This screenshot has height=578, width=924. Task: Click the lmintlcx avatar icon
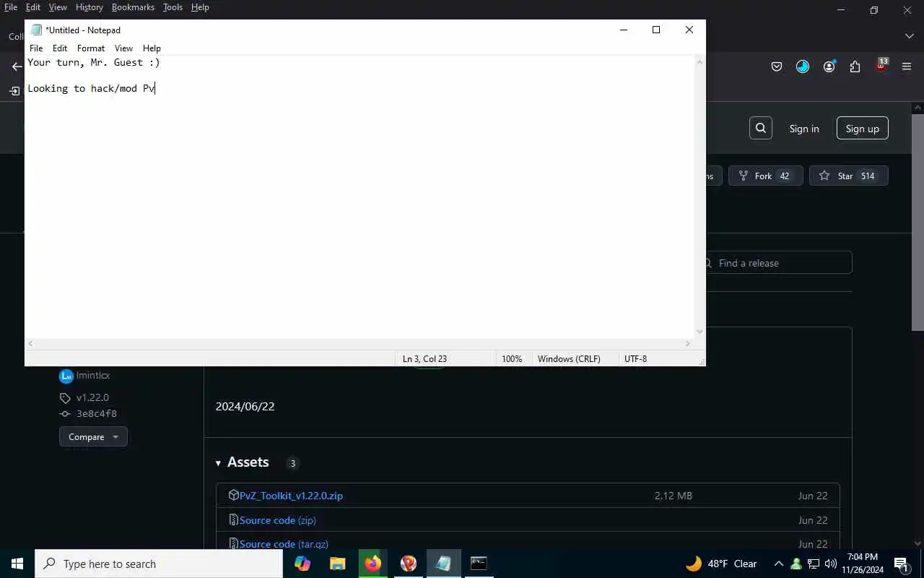click(66, 376)
